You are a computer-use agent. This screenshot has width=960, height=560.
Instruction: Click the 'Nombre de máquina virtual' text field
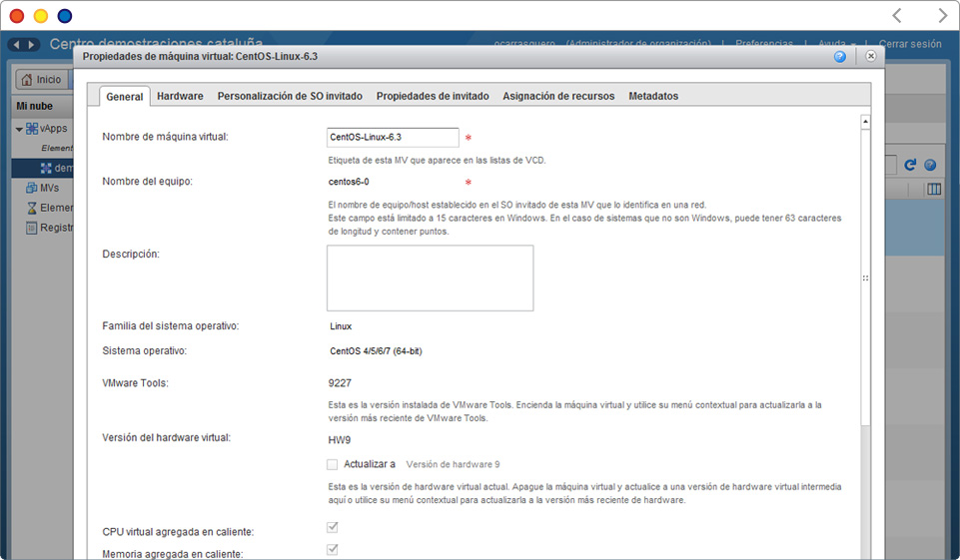[393, 137]
